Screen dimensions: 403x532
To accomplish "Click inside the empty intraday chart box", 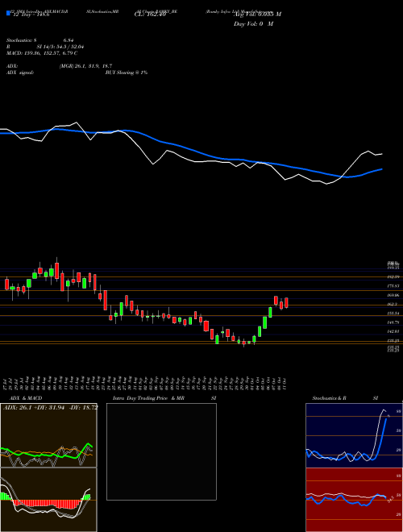I will 161,451.
